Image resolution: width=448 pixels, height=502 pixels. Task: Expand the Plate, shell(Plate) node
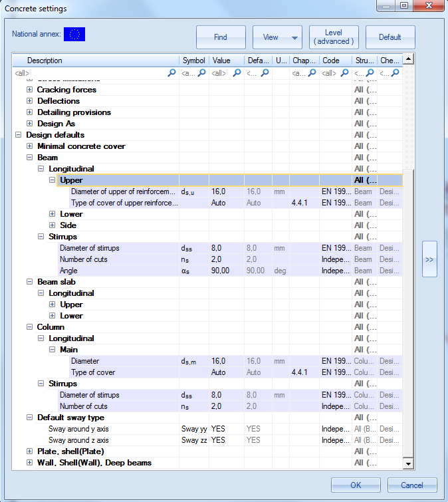(29, 451)
